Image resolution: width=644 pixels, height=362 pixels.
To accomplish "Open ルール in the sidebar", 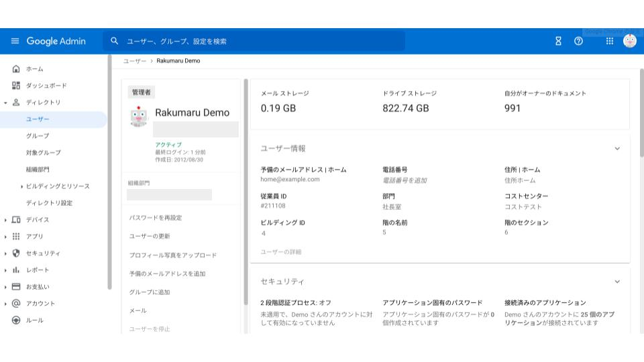I will (x=34, y=320).
